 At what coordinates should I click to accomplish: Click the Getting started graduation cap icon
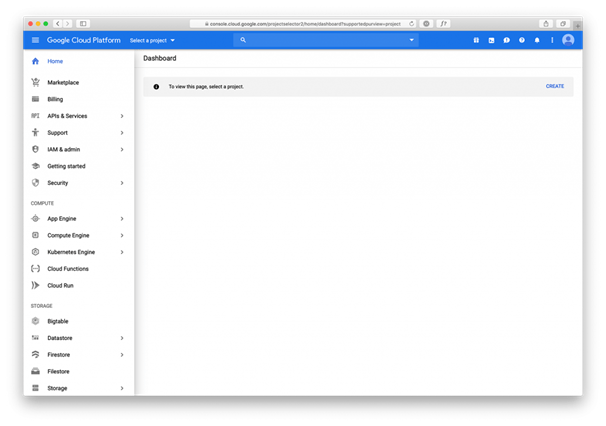click(36, 166)
